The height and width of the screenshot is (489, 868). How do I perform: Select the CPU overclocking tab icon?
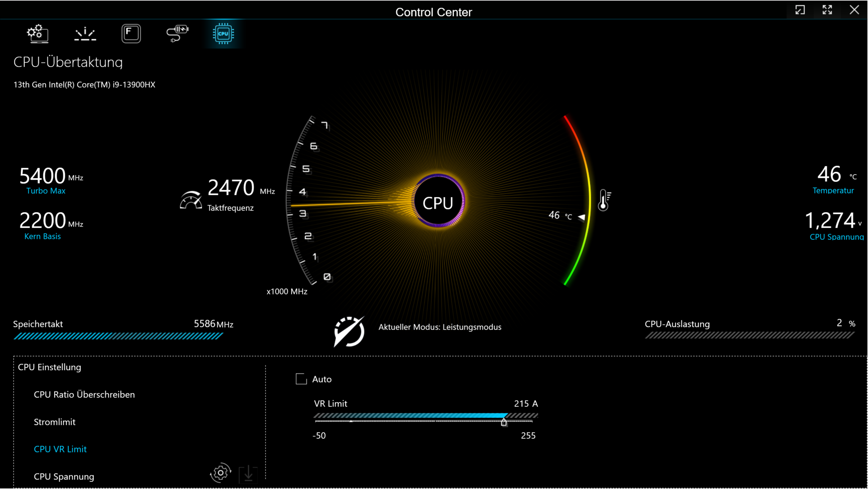click(223, 33)
